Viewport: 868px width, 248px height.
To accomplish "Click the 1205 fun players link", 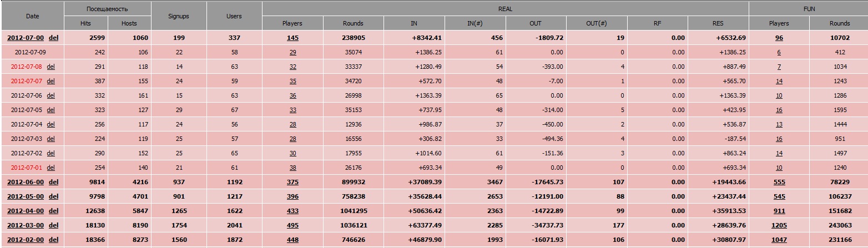I will point(779,225).
